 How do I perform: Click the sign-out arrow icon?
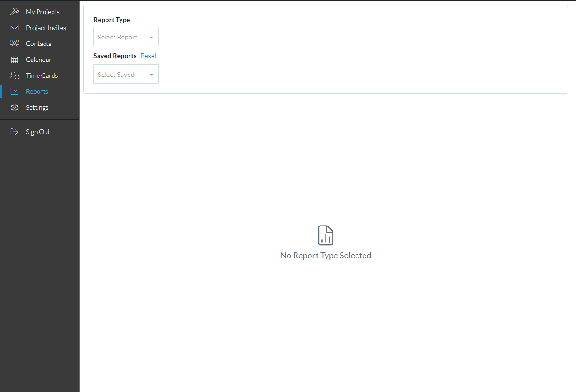click(15, 132)
